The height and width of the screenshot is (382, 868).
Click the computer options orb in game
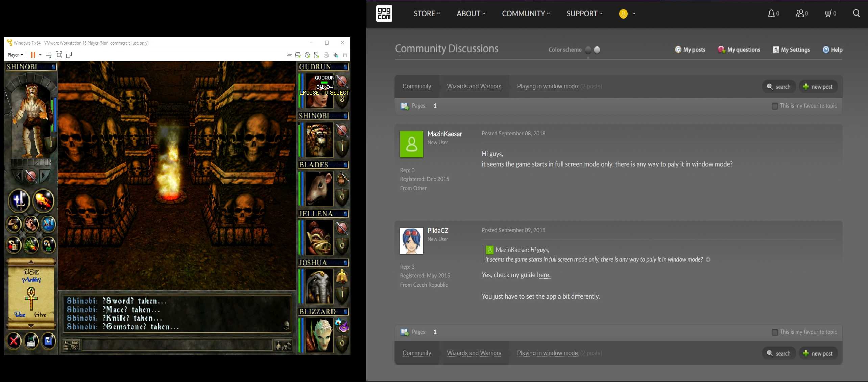click(x=31, y=341)
